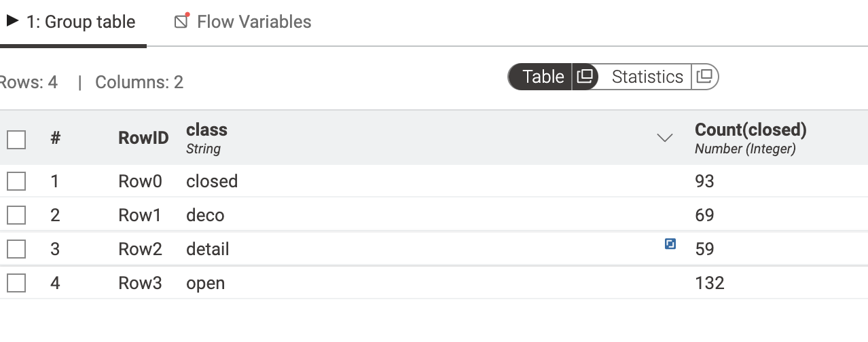Check the box for Row1 deco

(16, 215)
